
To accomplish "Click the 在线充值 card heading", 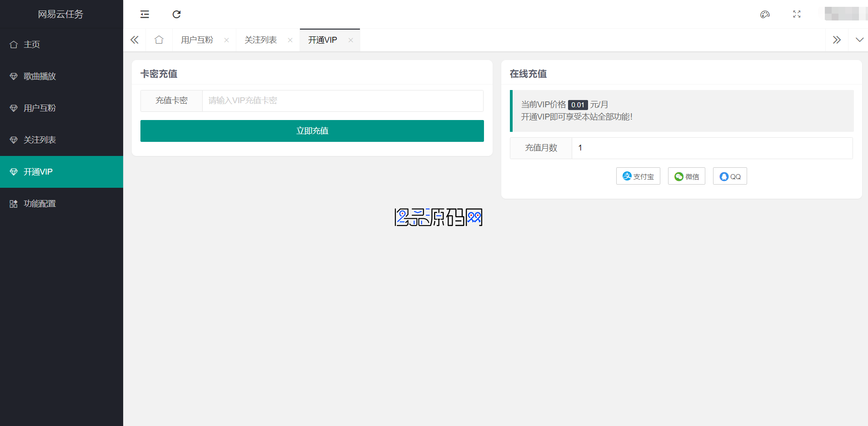I will tap(528, 74).
